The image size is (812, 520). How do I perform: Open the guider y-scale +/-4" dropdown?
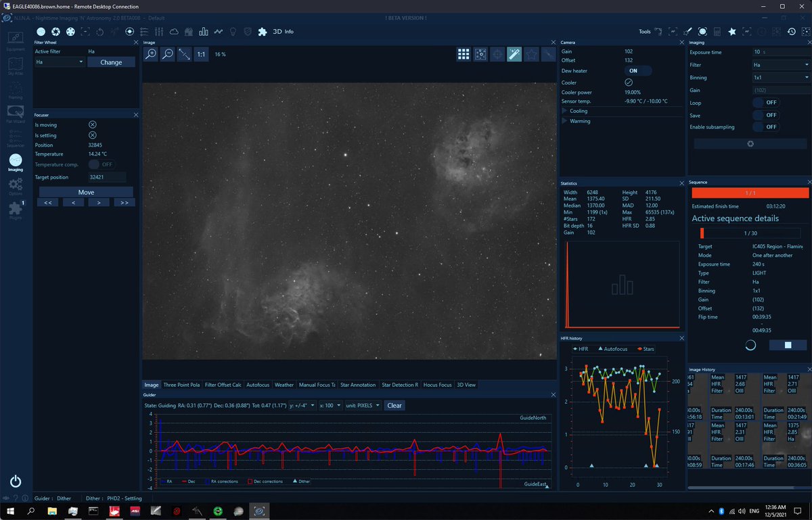(x=302, y=406)
